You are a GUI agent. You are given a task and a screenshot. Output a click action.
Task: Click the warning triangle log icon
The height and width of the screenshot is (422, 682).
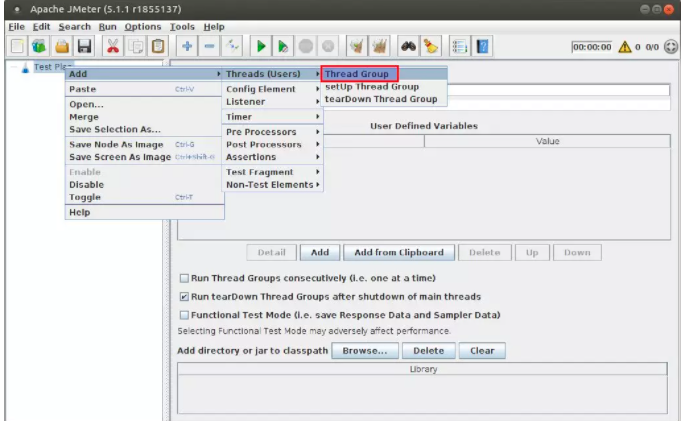point(625,47)
